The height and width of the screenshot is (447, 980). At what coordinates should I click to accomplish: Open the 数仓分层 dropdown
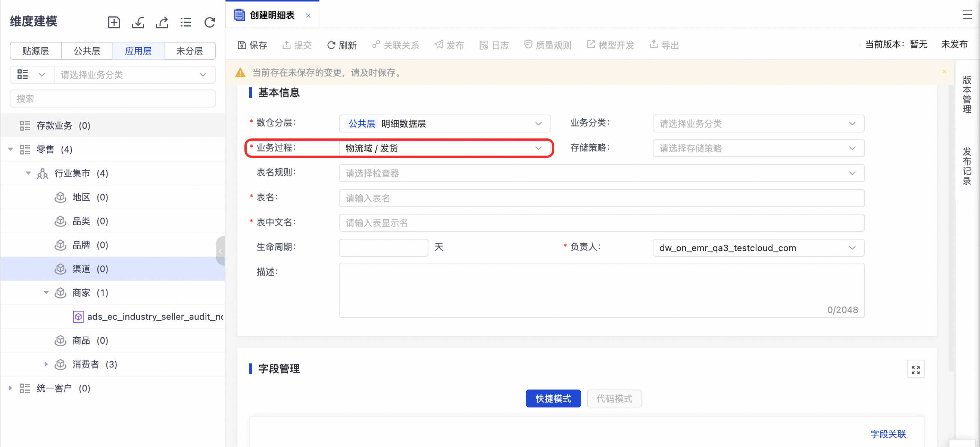point(445,123)
